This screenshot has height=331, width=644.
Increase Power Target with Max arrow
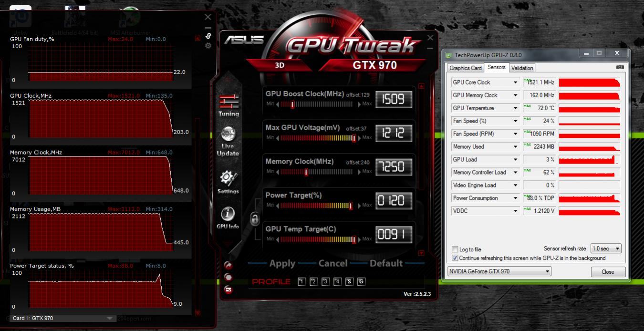tap(359, 206)
